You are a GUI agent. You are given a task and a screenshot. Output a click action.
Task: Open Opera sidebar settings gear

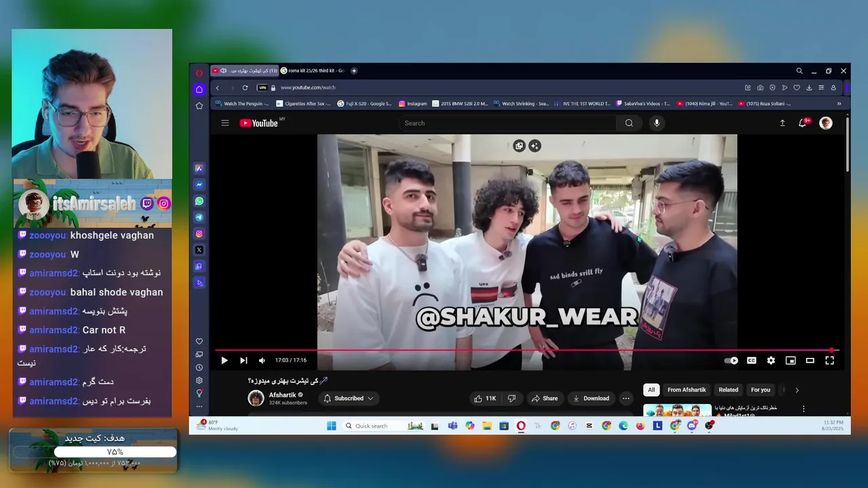(x=199, y=380)
